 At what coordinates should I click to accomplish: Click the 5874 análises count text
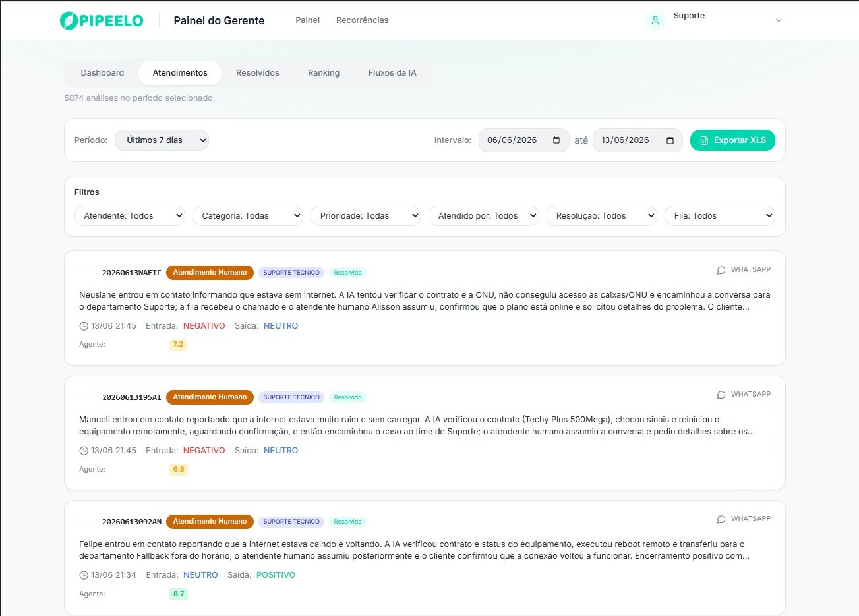click(138, 98)
